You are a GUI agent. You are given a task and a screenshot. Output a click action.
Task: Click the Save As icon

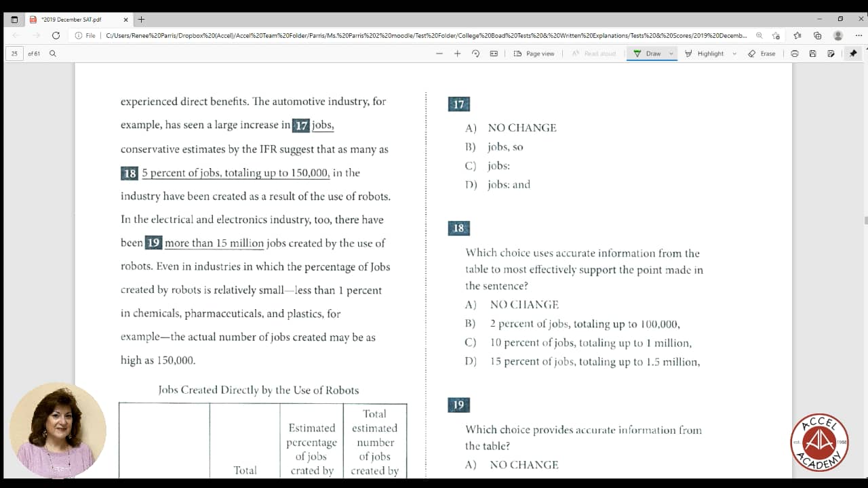(x=831, y=54)
